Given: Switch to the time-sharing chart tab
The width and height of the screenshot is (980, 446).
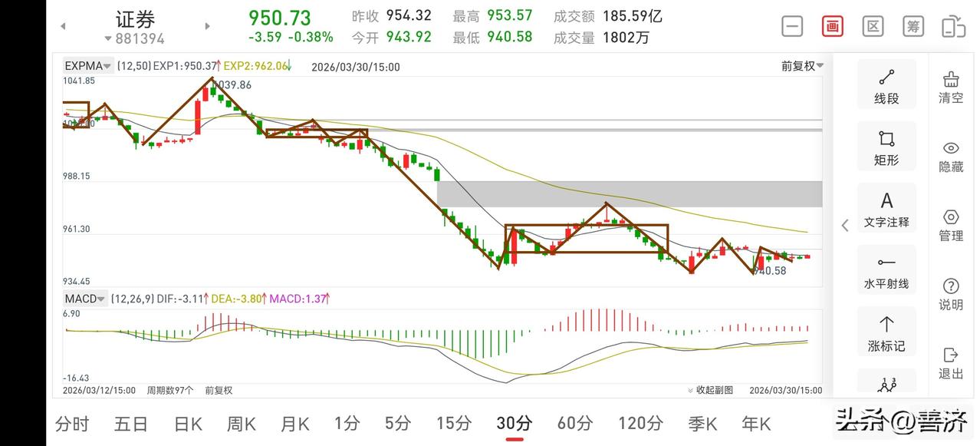Looking at the screenshot, I should (72, 423).
